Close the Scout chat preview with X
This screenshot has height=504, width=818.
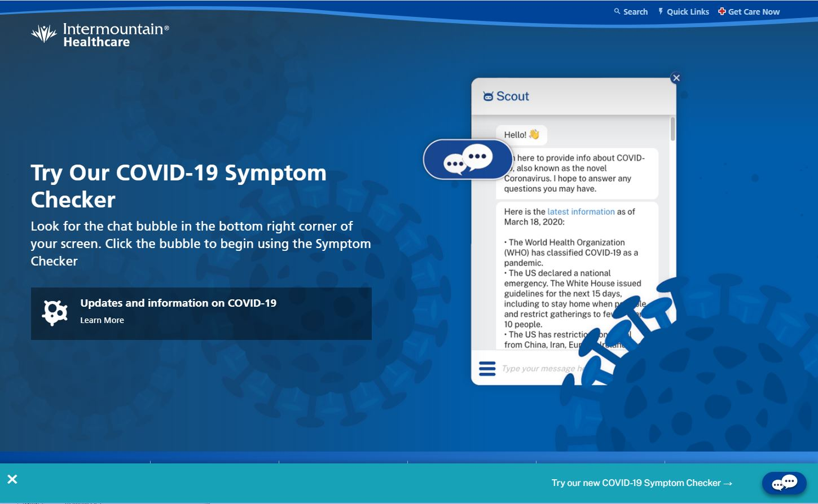pyautogui.click(x=676, y=78)
